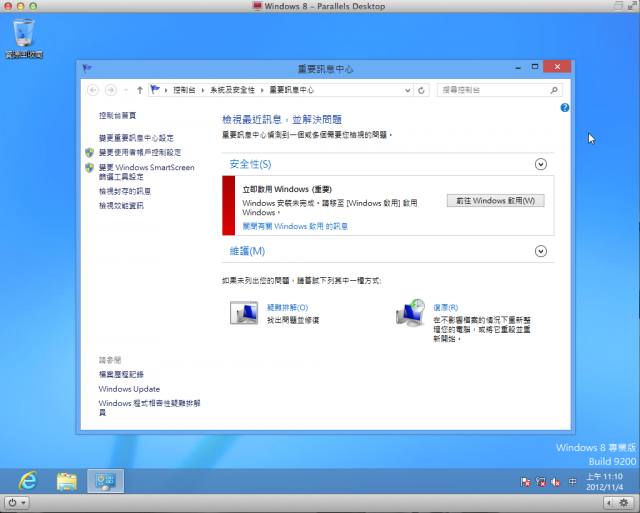Click the Action Center flag icon in title bar

click(87, 68)
